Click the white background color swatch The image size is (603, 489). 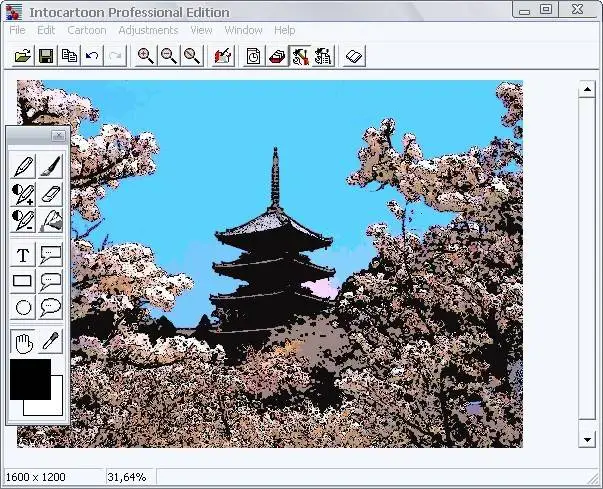(57, 408)
